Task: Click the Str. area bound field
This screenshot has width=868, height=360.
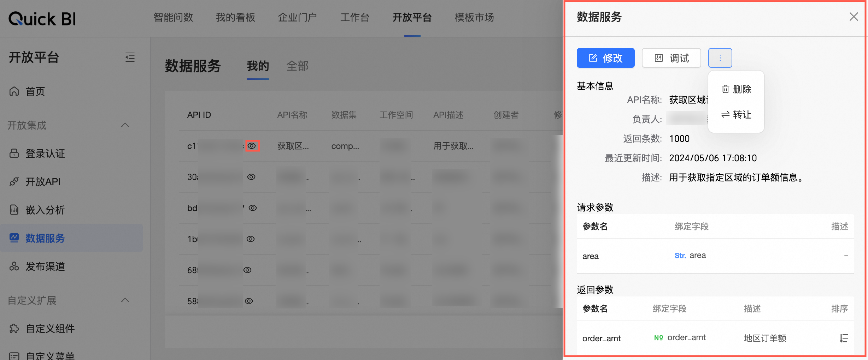Action: tap(690, 255)
